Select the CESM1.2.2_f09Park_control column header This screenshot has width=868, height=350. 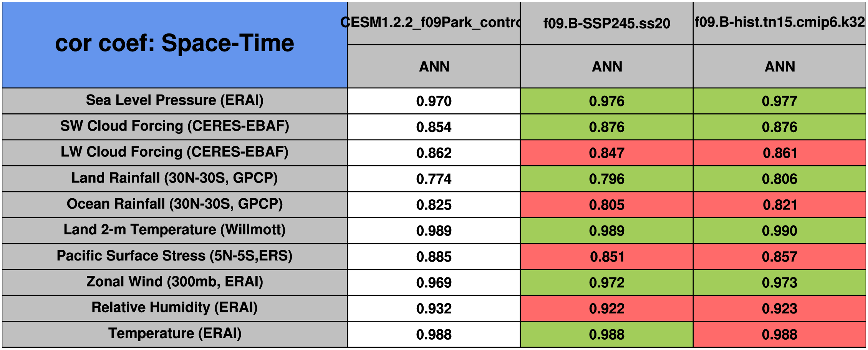[434, 23]
